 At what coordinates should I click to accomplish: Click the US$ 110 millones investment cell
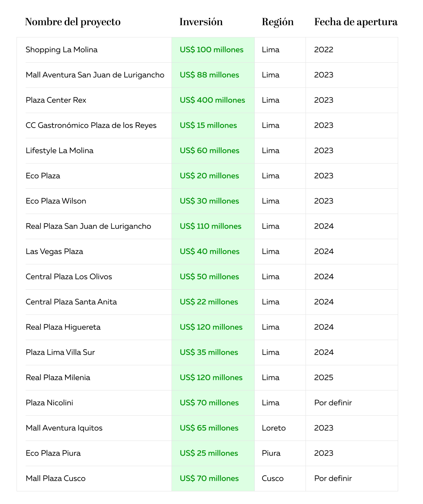coord(211,226)
